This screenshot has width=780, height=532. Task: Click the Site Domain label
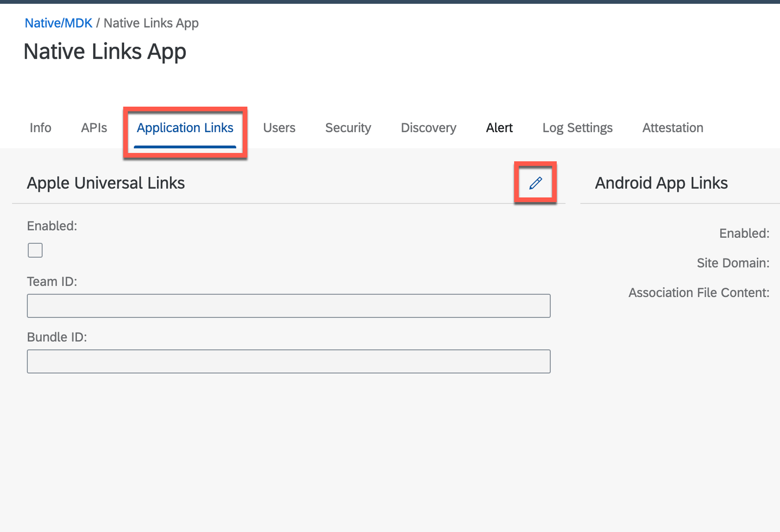pos(733,263)
